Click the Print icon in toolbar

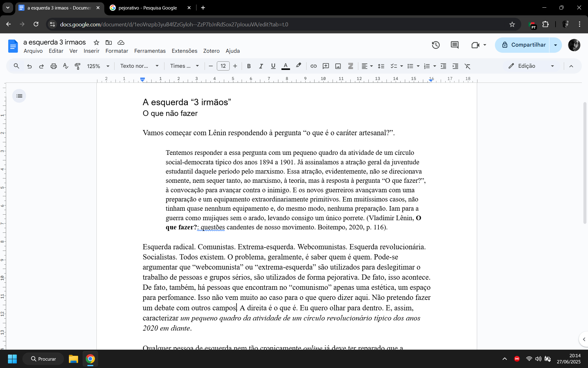(54, 66)
